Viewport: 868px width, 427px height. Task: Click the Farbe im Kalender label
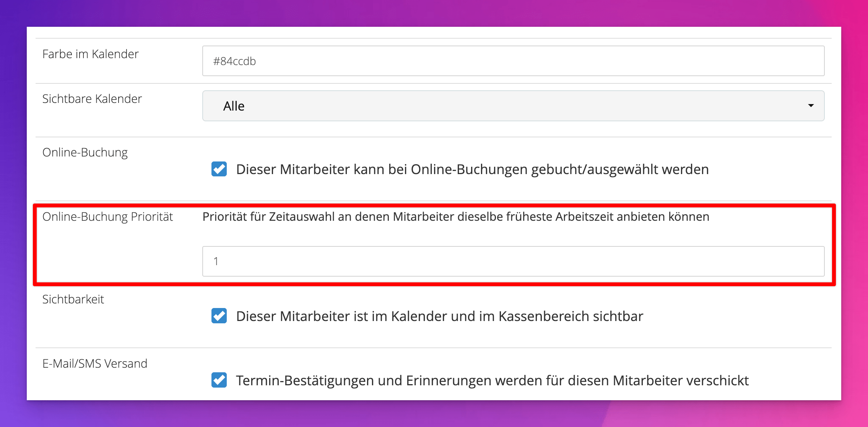[x=90, y=54]
